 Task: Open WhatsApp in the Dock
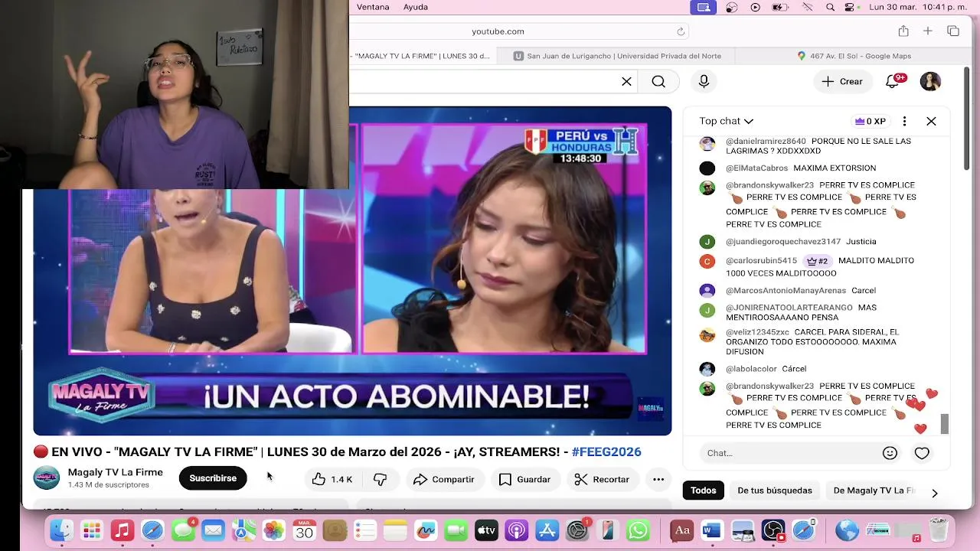click(x=638, y=530)
